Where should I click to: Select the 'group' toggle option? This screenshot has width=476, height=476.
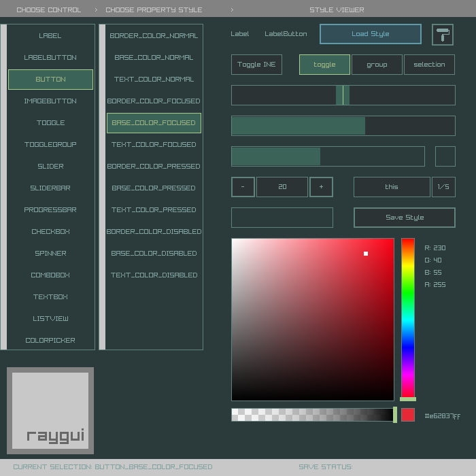point(377,65)
